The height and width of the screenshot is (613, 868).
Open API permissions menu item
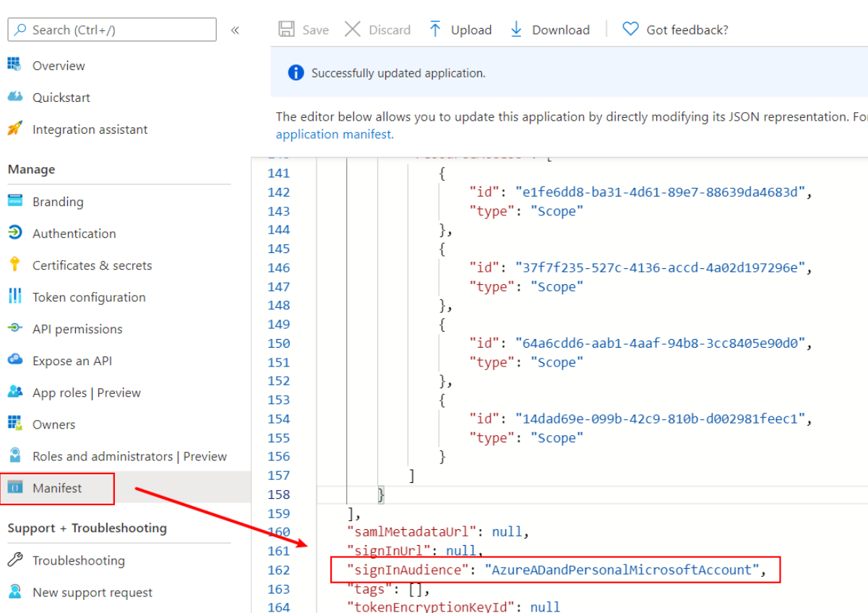pyautogui.click(x=77, y=329)
